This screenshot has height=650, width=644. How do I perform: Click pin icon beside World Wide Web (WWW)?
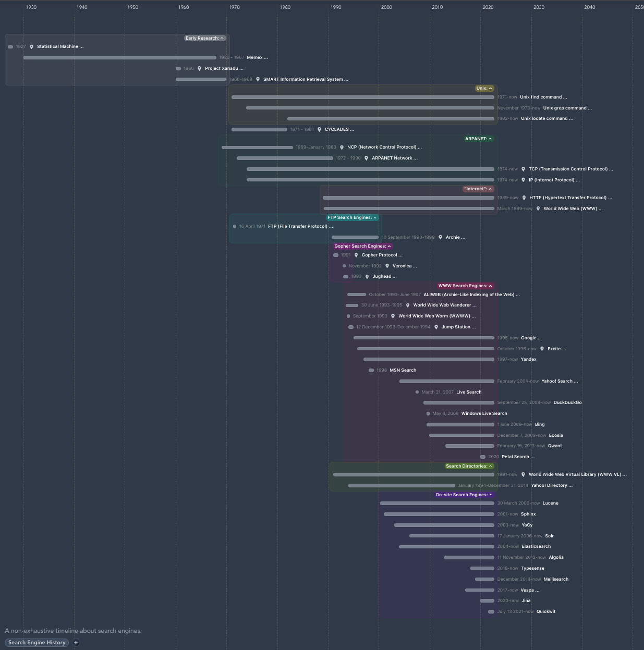pos(538,209)
